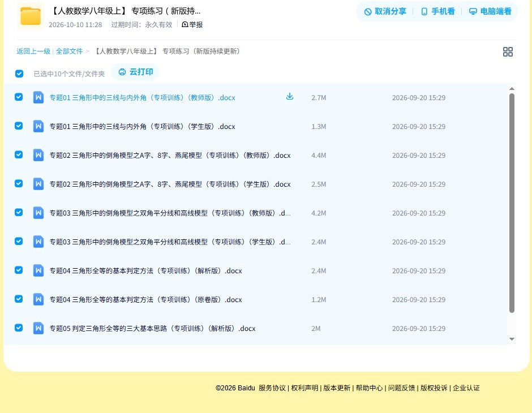Uncheck 专题01 学生版 file checkbox
532x413 pixels.
tap(19, 126)
